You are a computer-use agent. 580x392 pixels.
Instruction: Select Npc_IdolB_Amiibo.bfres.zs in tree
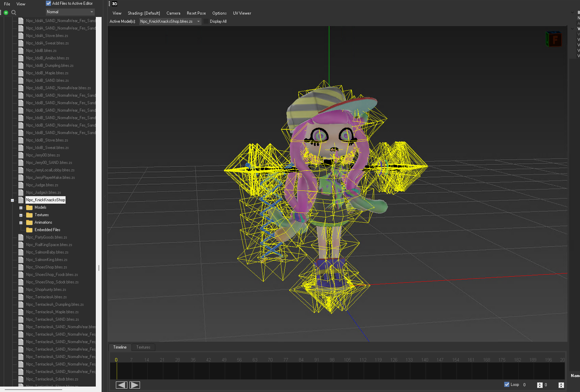click(x=48, y=58)
